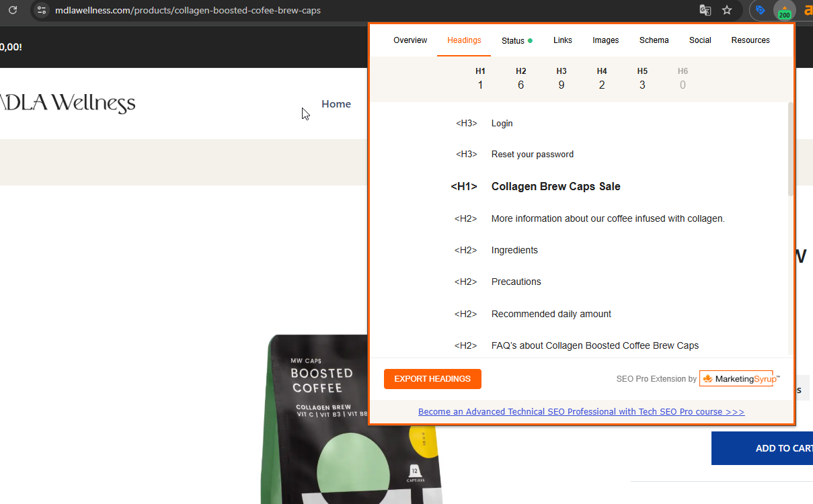The image size is (813, 504).
Task: Open the Status tab
Action: [516, 40]
